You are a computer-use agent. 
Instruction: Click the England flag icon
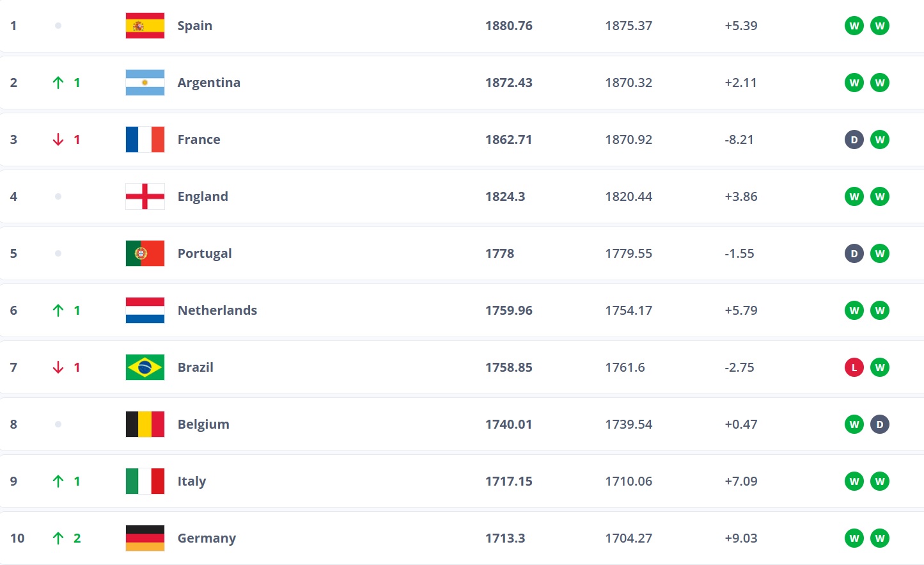point(145,196)
